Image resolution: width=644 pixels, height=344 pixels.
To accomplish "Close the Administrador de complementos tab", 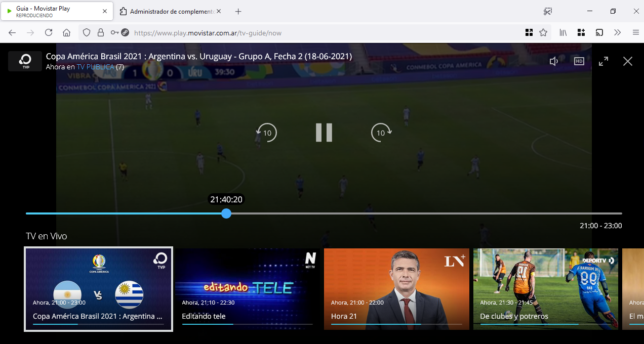I will tap(218, 11).
